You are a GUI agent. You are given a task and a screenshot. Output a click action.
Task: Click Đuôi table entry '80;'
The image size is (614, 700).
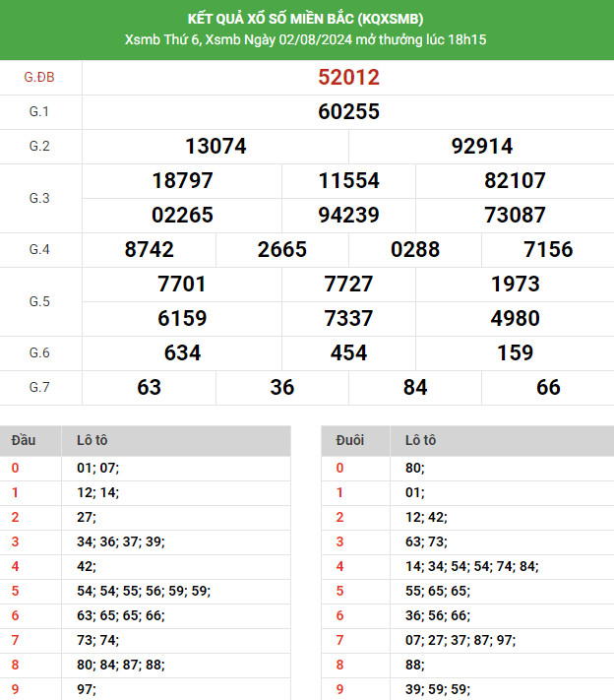tap(415, 468)
